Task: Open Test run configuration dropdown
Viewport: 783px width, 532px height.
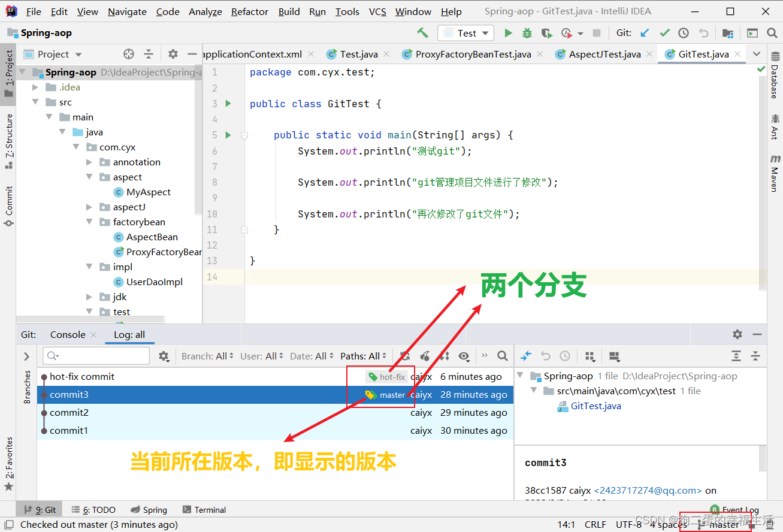Action: [x=465, y=33]
